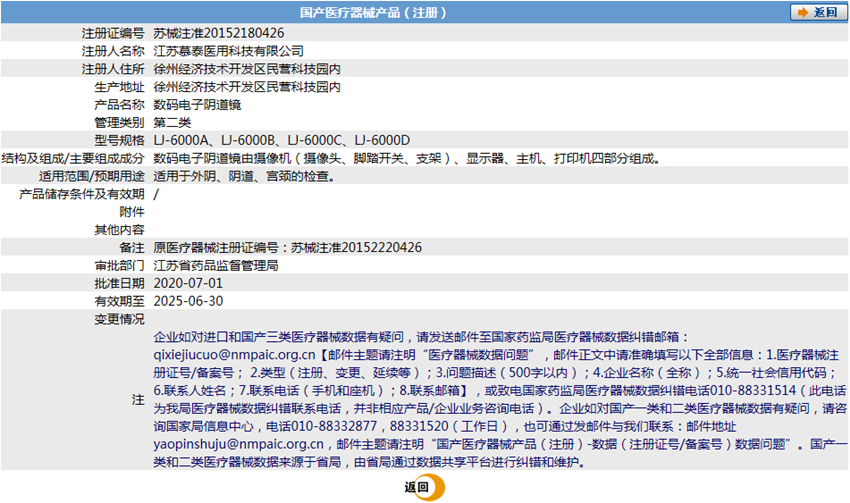Click product name 数码电子阴道镜
This screenshot has width=850, height=503.
point(197,105)
